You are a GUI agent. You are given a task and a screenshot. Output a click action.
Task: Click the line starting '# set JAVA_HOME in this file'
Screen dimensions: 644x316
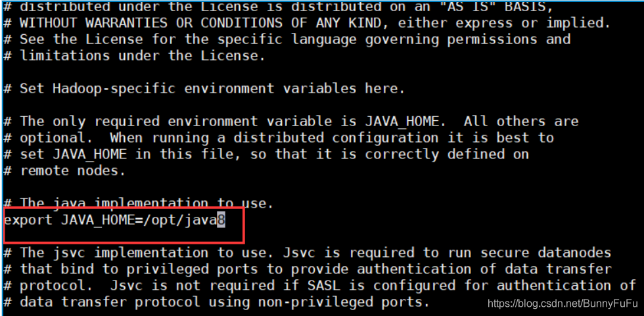click(x=266, y=154)
